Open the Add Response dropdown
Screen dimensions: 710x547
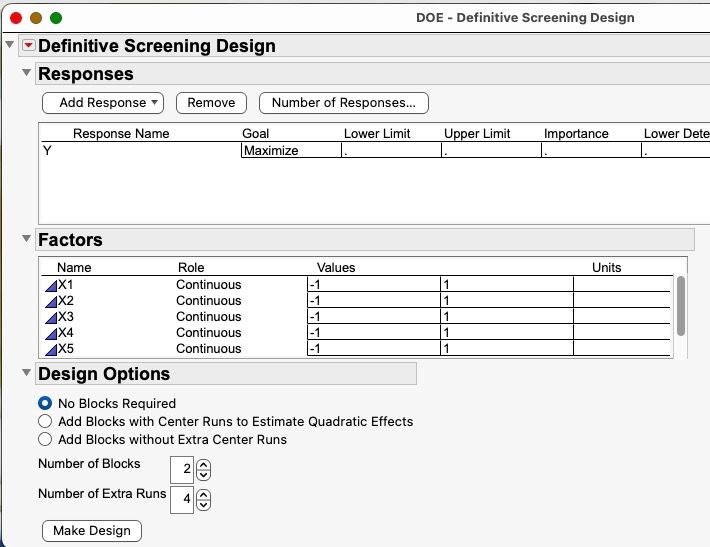(x=102, y=103)
